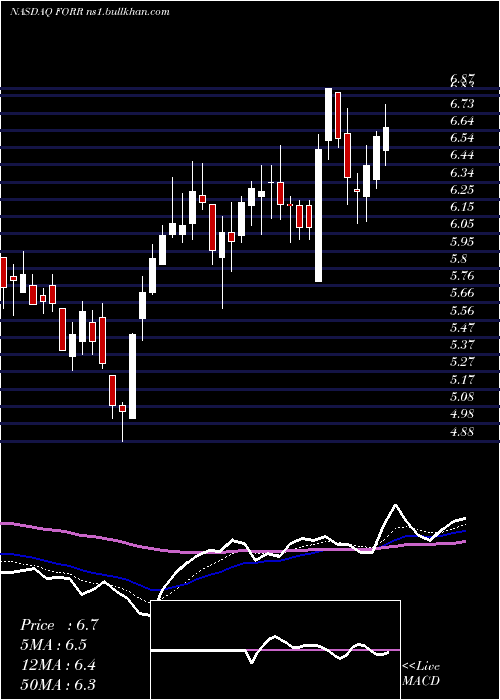
Task: Click the 5.27 price axis label
Action: [x=462, y=361]
